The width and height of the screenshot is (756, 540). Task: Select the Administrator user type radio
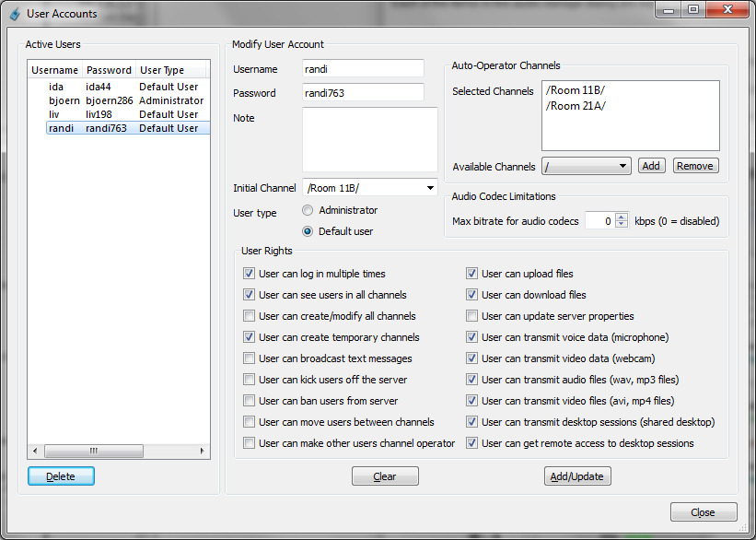tap(308, 210)
